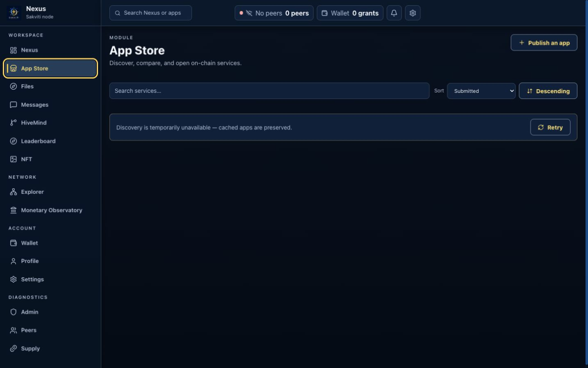The width and height of the screenshot is (588, 368).
Task: Click the Publish an app button label
Action: [x=548, y=43]
